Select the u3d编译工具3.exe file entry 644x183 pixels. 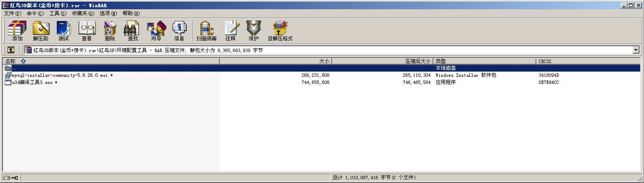pyautogui.click(x=33, y=82)
